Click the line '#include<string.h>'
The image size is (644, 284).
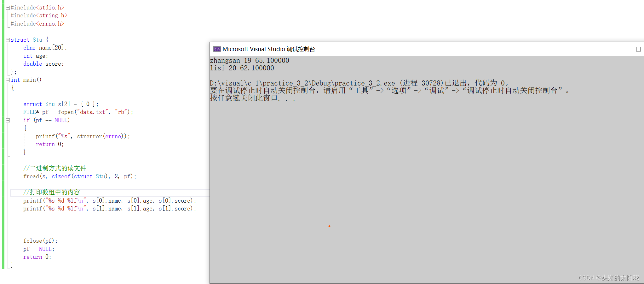pyautogui.click(x=39, y=15)
